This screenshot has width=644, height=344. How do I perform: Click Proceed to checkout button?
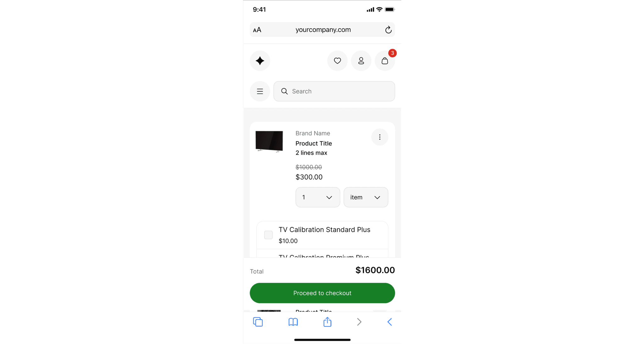pyautogui.click(x=322, y=293)
